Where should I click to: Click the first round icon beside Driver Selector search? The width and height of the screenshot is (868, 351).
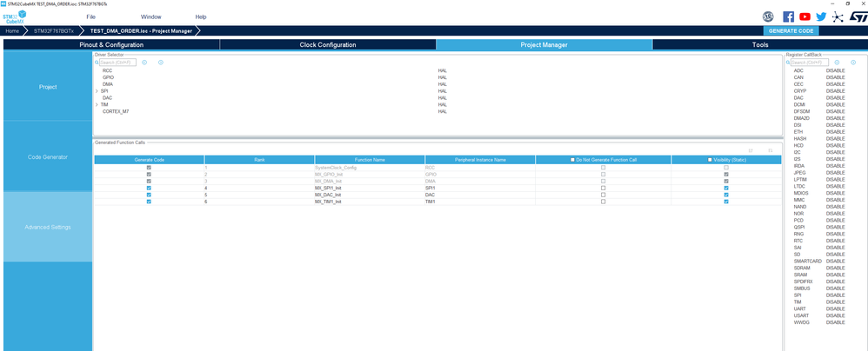(x=144, y=63)
